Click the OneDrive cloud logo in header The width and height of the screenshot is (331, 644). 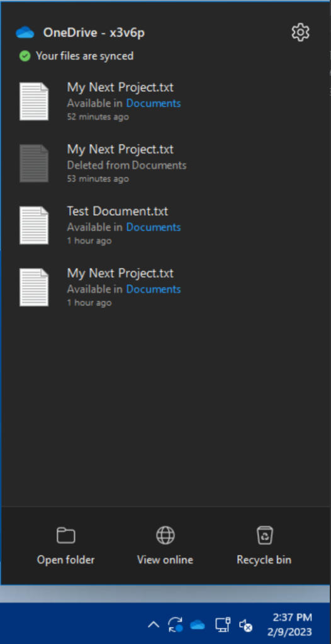point(25,33)
